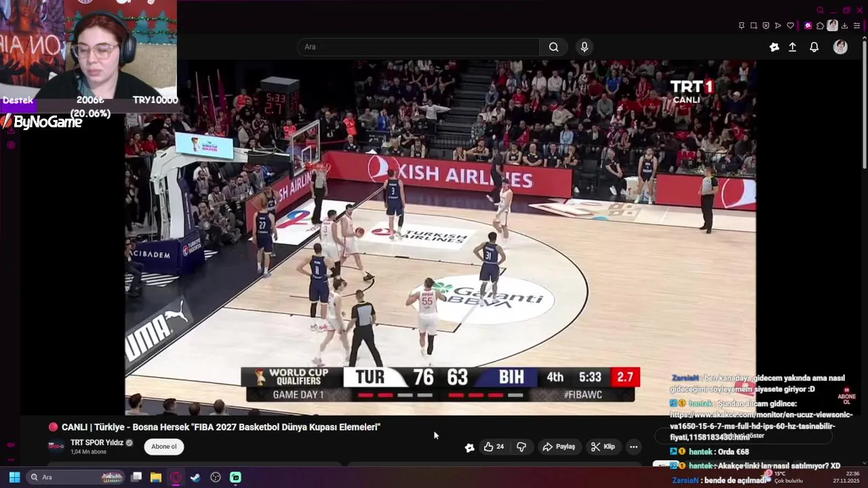
Task: Focus the YouTube 'Ara' search field
Action: click(x=418, y=47)
